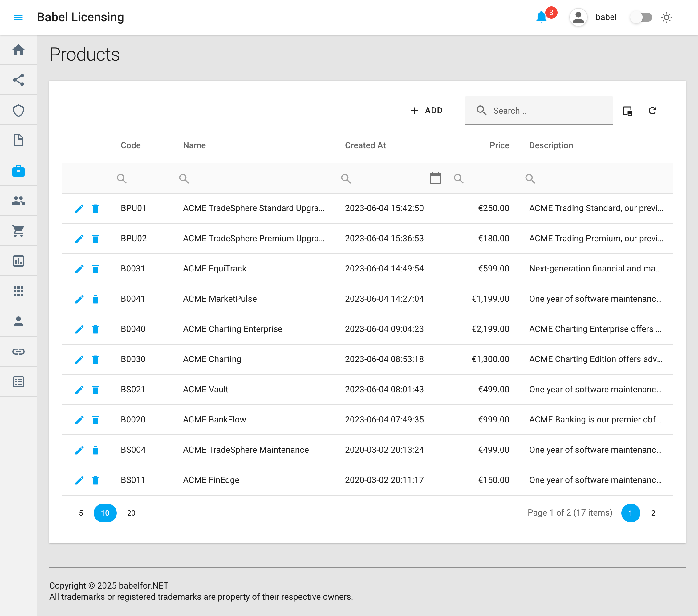
Task: Open Name filter operator search icon
Action: pyautogui.click(x=184, y=178)
